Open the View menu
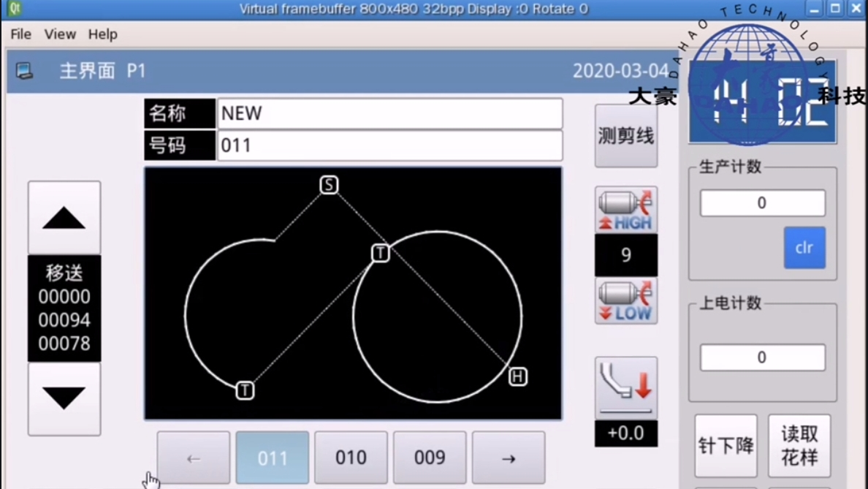Image resolution: width=868 pixels, height=489 pixels. 60,34
